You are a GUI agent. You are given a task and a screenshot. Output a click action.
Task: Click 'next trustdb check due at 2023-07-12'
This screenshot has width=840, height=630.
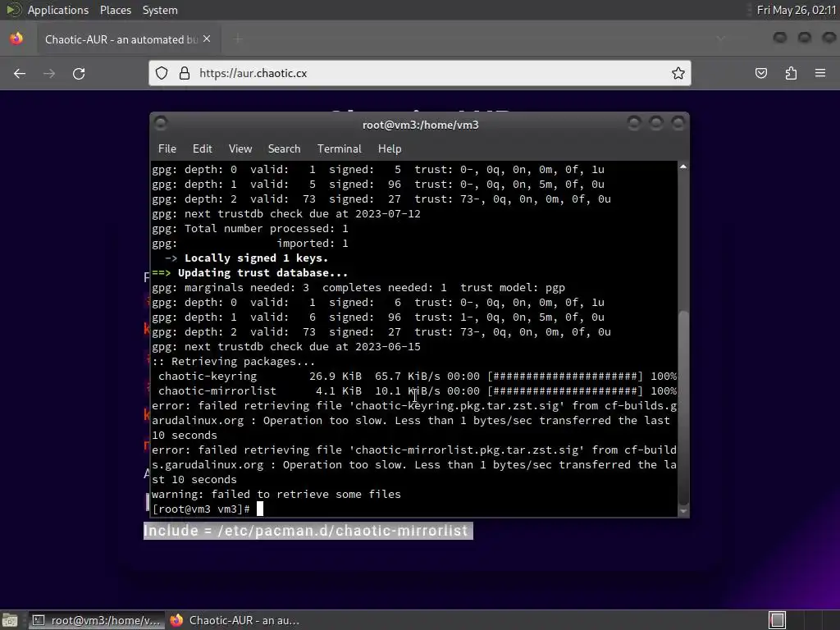pos(303,214)
